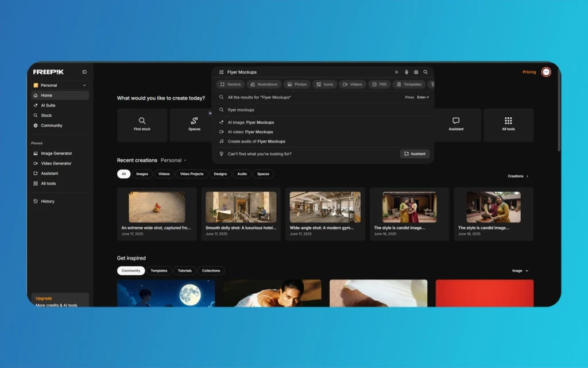Switch to the Video Projects tab

pyautogui.click(x=191, y=174)
